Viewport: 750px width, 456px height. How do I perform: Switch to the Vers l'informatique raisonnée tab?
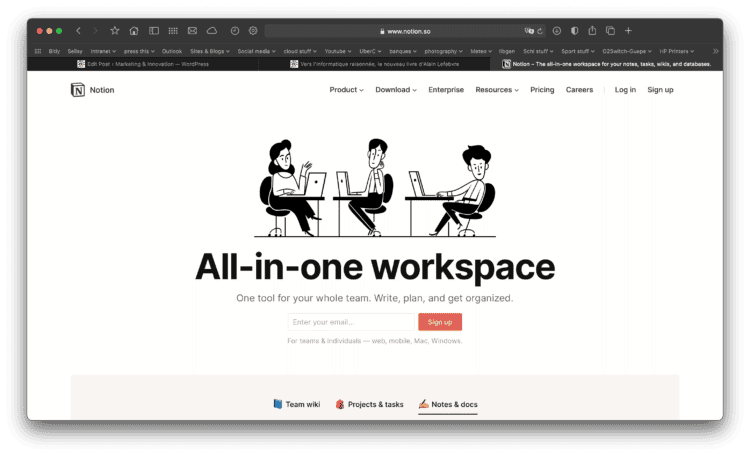pos(375,64)
